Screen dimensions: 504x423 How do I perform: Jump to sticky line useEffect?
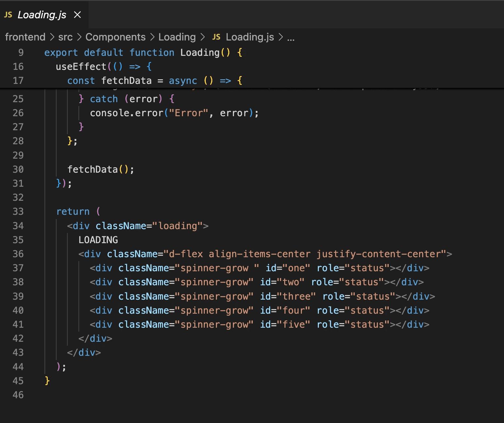[x=104, y=67]
